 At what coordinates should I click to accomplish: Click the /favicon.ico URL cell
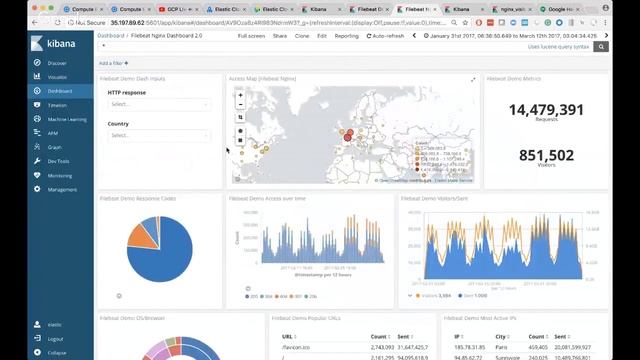296,347
